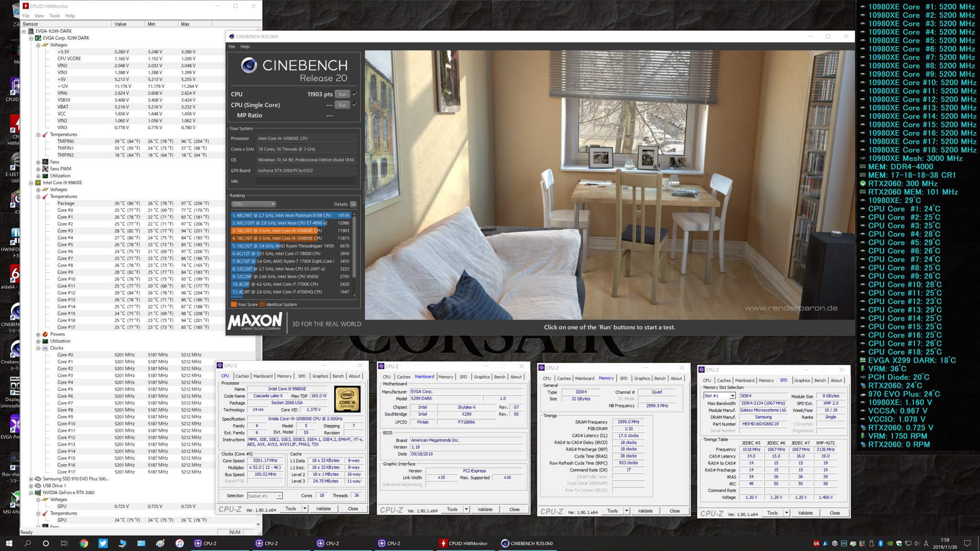The width and height of the screenshot is (980, 551).
Task: Expand the Fans PWM tree node
Action: [x=38, y=169]
